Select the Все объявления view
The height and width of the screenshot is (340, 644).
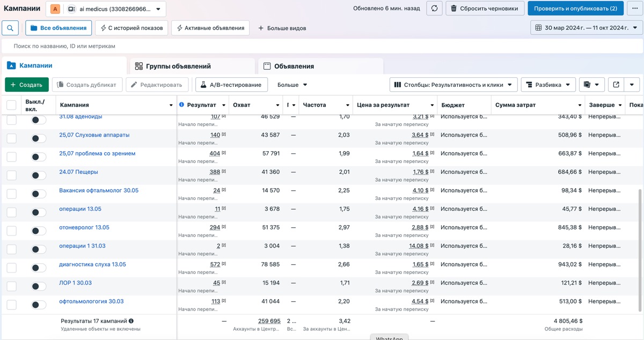(58, 28)
